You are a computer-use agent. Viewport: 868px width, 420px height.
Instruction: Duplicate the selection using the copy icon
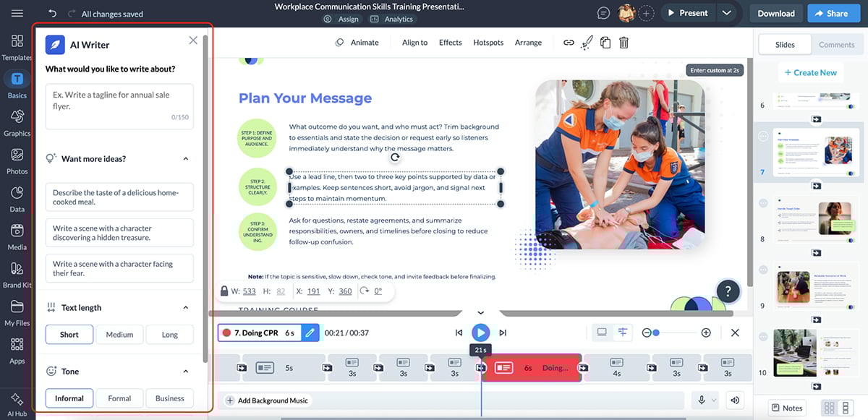click(x=605, y=43)
